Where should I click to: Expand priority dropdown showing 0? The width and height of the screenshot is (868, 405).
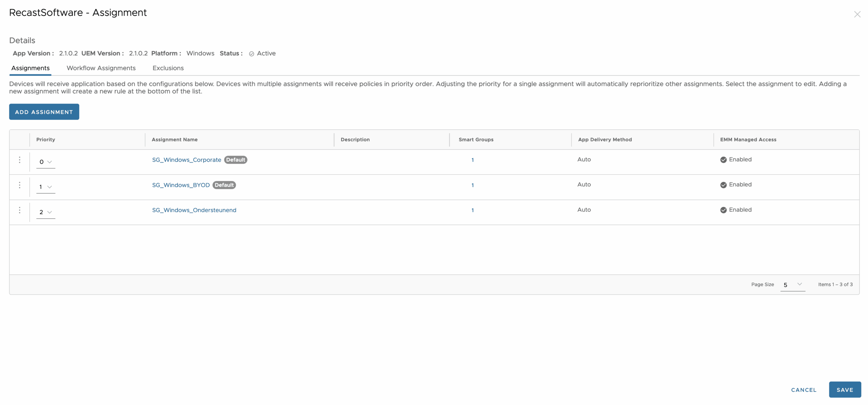46,162
